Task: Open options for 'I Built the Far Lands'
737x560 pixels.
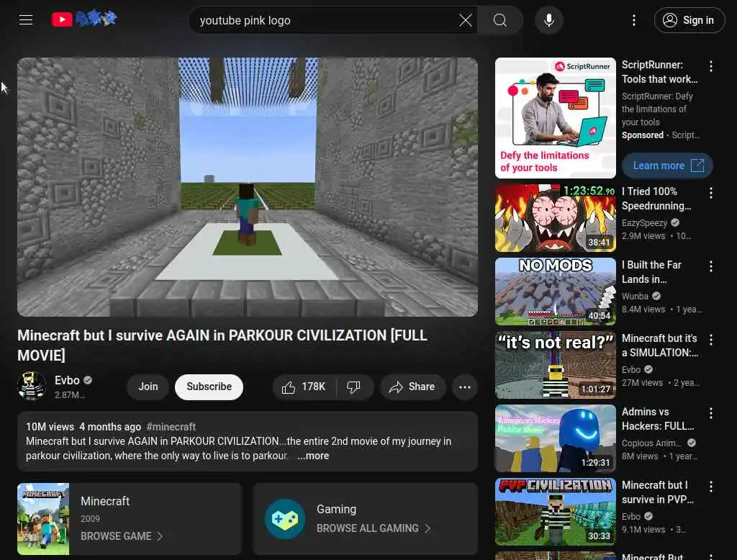Action: pyautogui.click(x=711, y=266)
